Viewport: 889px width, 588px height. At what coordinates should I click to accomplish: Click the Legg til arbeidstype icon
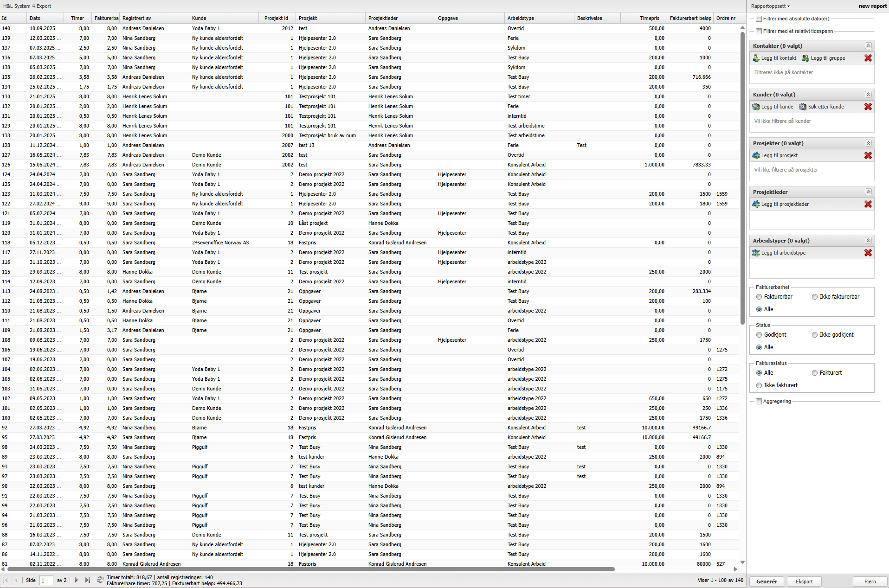(756, 253)
